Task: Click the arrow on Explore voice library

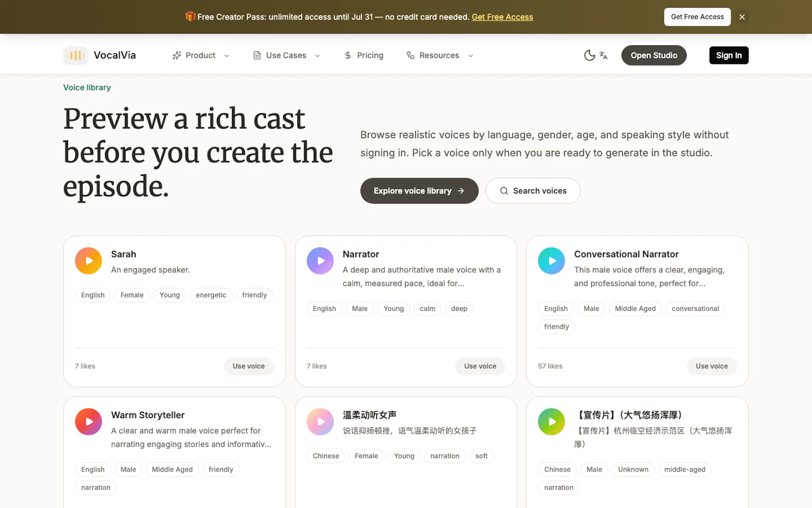Action: pos(461,191)
